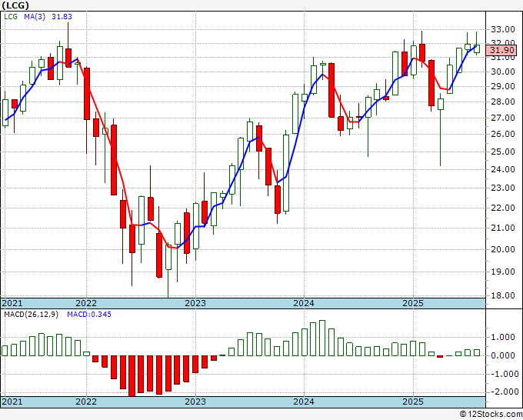523x420 pixels.
Task: Click the 20.00 price axis label
Action: tap(503, 249)
